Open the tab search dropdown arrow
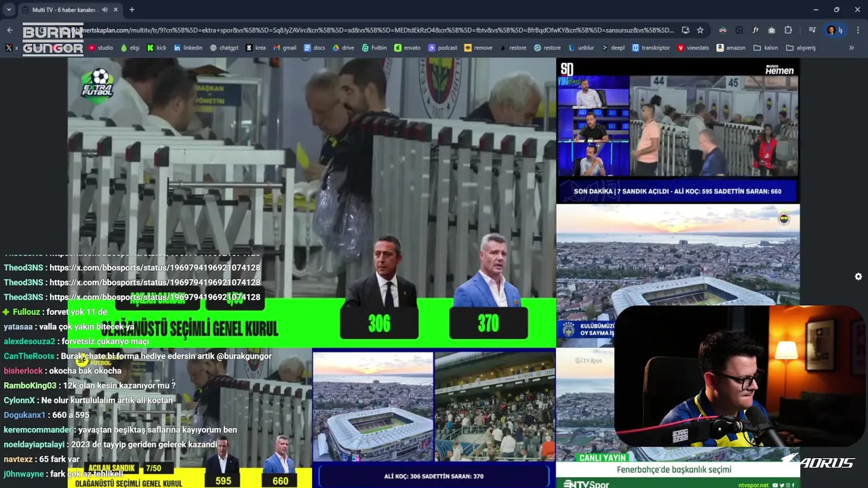868x488 pixels. point(9,10)
